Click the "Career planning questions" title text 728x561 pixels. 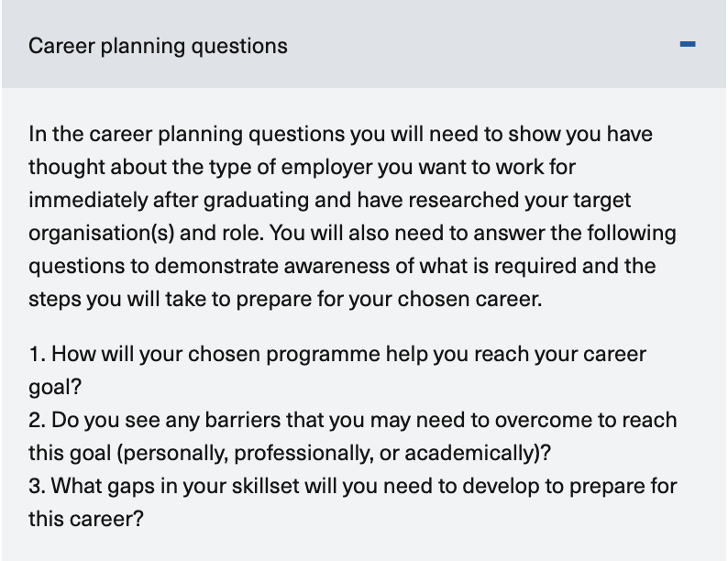coord(158,46)
